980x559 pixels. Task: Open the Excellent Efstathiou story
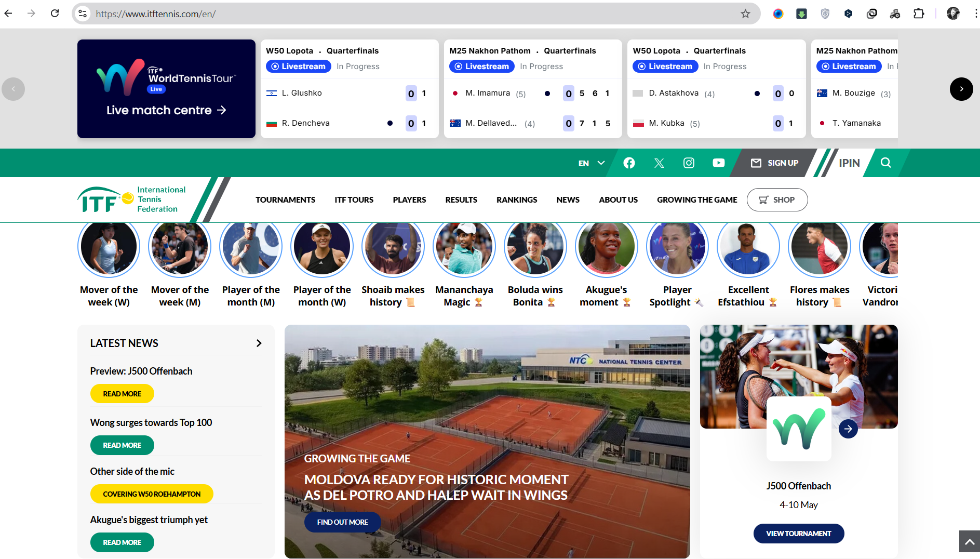[x=748, y=265]
